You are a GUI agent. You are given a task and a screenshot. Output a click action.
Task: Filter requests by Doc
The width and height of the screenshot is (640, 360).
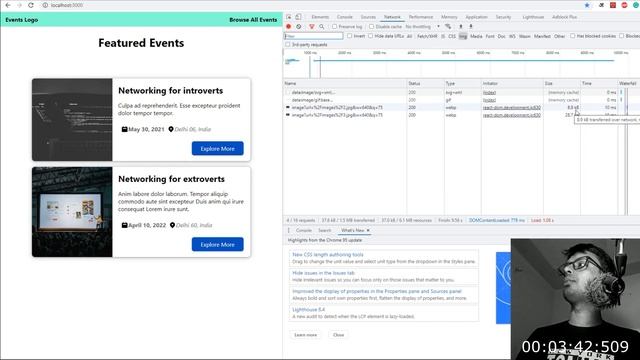(501, 36)
